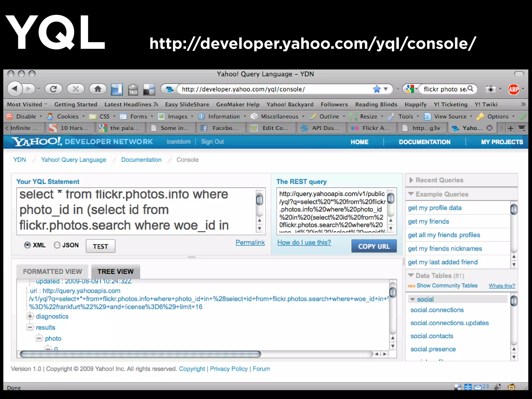The image size is (532, 399).
Task: Click the COPY URL button
Action: (374, 246)
